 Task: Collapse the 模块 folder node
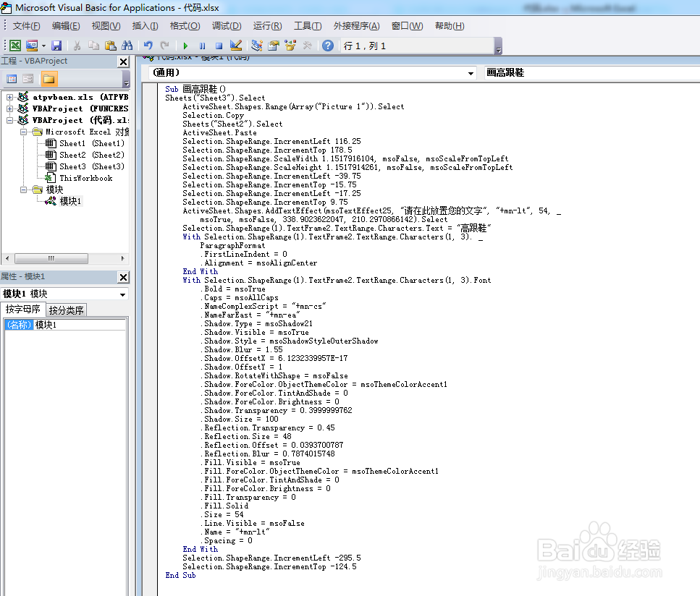pyautogui.click(x=22, y=190)
